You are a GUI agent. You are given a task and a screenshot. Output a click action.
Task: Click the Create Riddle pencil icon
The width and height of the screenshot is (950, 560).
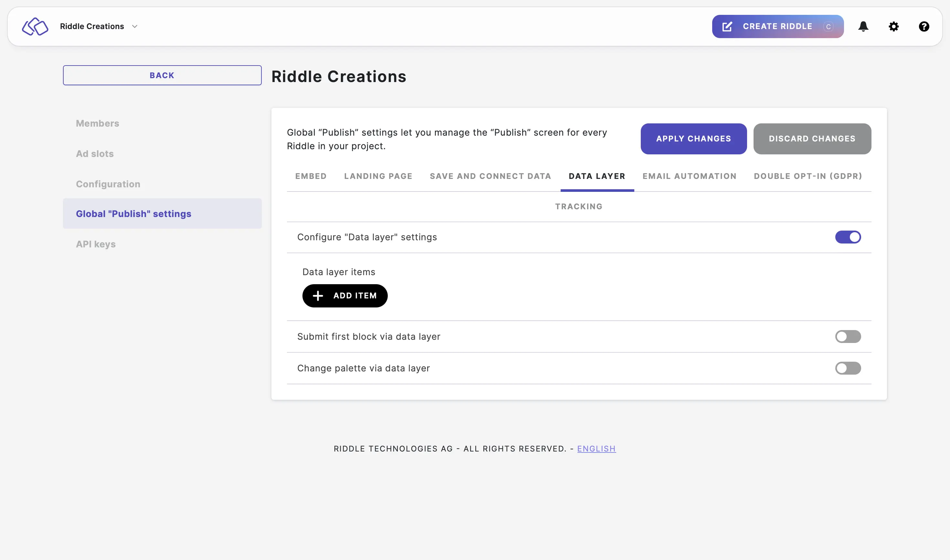point(727,26)
